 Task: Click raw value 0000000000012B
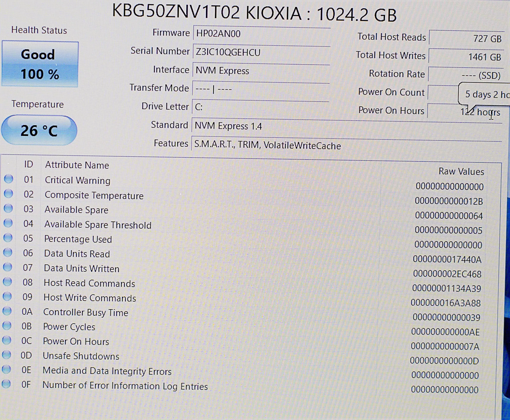click(449, 201)
